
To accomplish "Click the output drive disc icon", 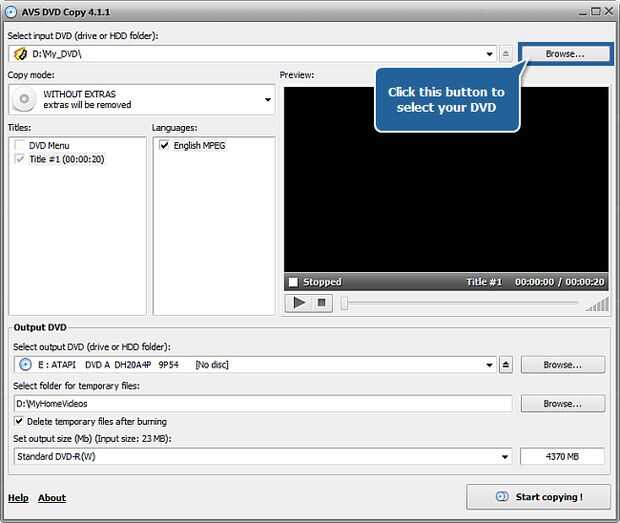I will [x=25, y=364].
